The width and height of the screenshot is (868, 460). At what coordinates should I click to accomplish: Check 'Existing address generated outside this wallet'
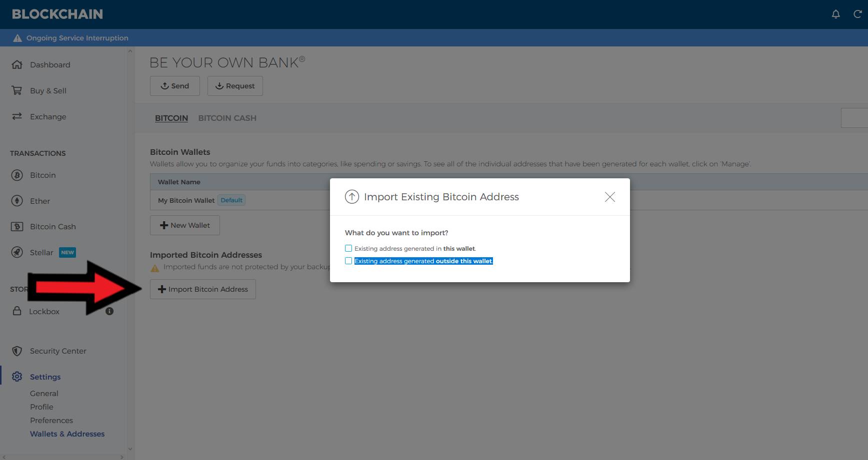click(x=348, y=261)
